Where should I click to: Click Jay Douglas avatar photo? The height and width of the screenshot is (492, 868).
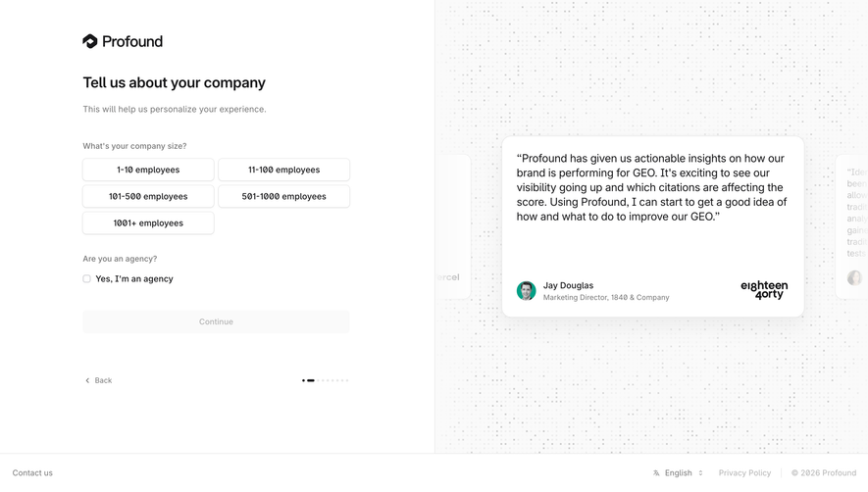526,290
